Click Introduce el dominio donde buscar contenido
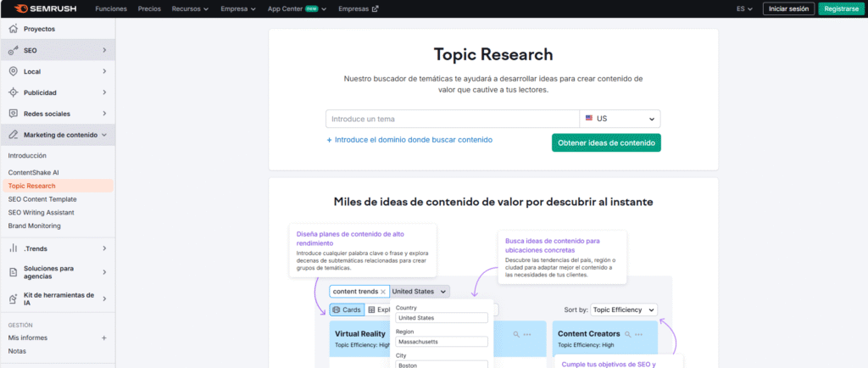Viewport: 868px width, 368px height. coord(409,140)
